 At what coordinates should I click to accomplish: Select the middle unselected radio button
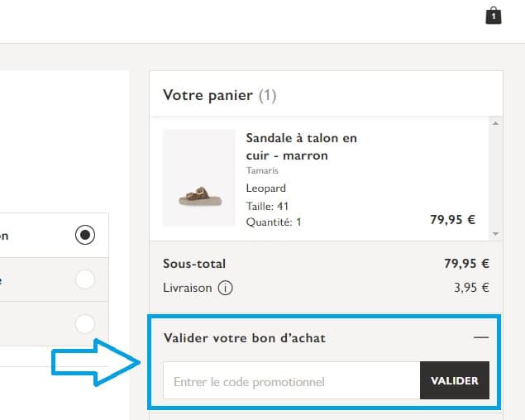[x=84, y=279]
